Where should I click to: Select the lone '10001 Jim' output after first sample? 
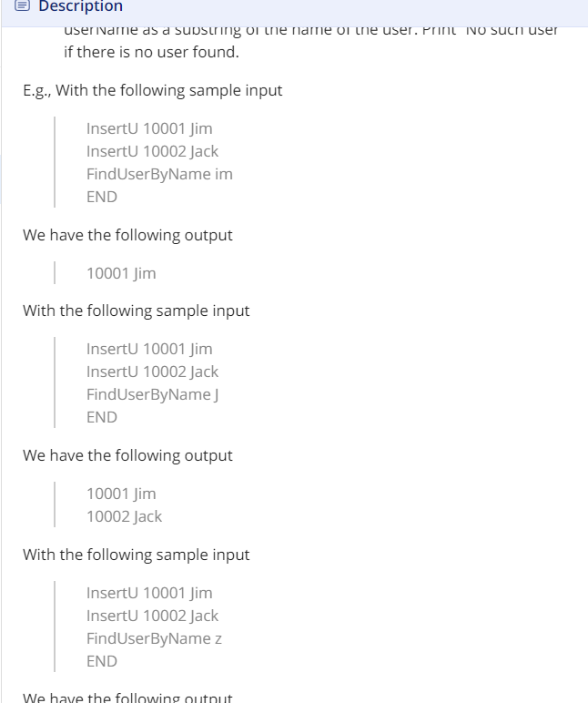[121, 273]
